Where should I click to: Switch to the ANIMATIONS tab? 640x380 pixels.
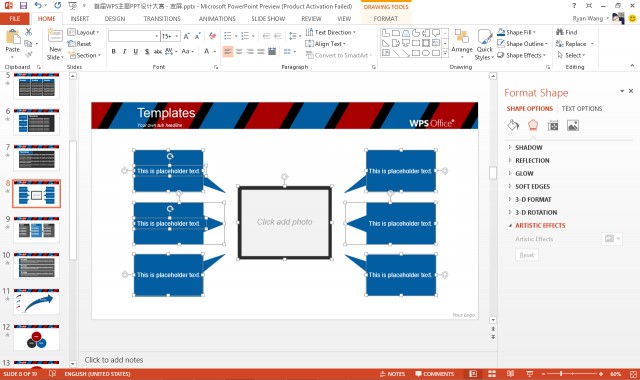click(x=217, y=19)
